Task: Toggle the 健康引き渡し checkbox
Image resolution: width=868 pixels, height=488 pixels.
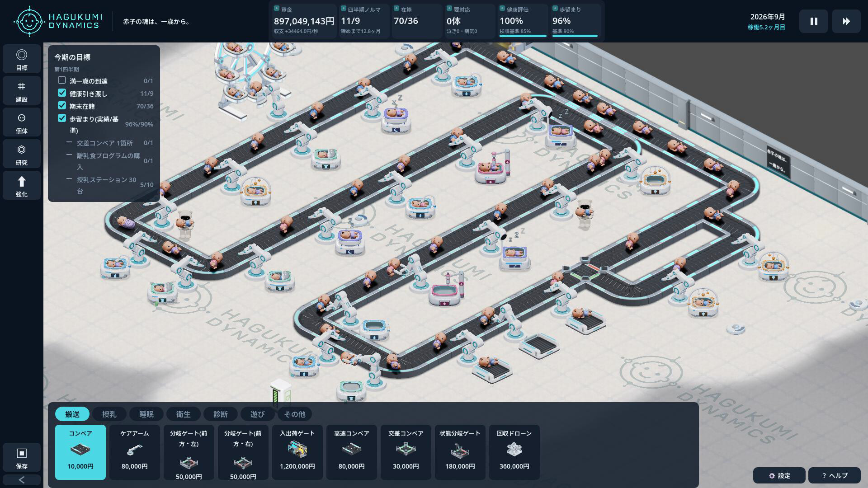Action: pyautogui.click(x=62, y=93)
